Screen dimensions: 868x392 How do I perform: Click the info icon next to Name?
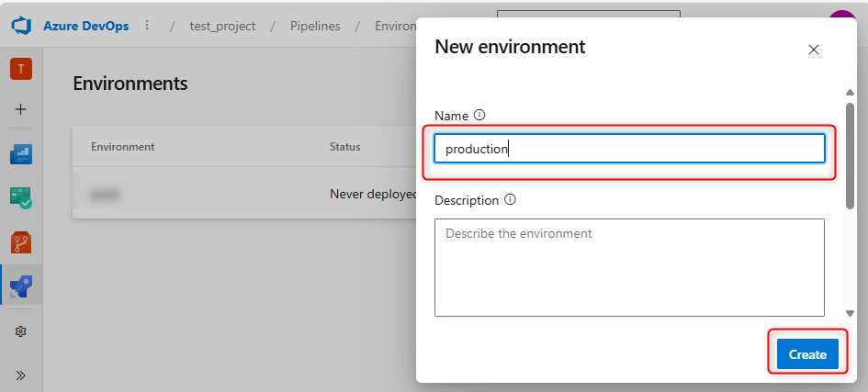coord(480,115)
